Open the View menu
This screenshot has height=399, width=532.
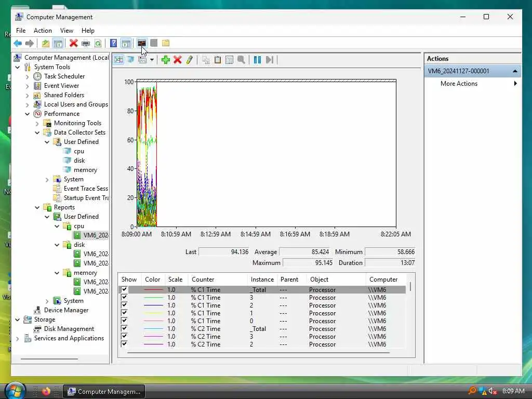(66, 31)
